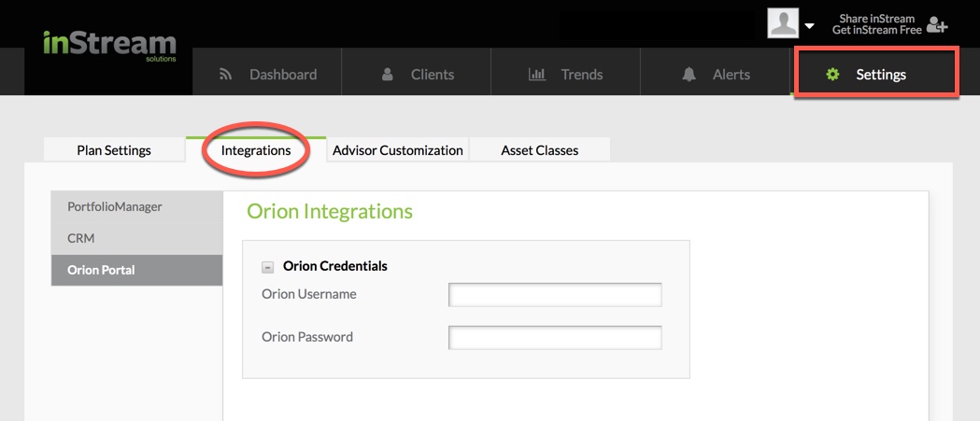Click into the Orion Username field
Viewport: 980px width, 421px height.
tap(555, 295)
